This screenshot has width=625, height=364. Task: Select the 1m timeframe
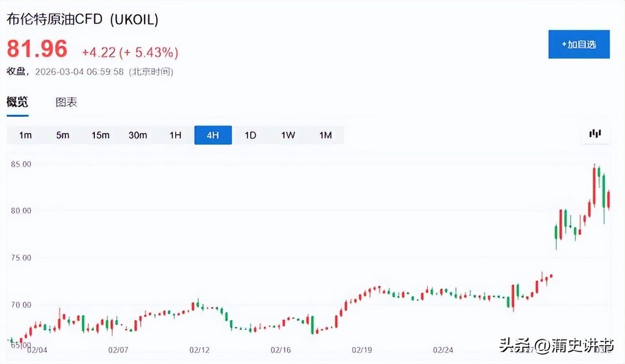[x=25, y=135]
